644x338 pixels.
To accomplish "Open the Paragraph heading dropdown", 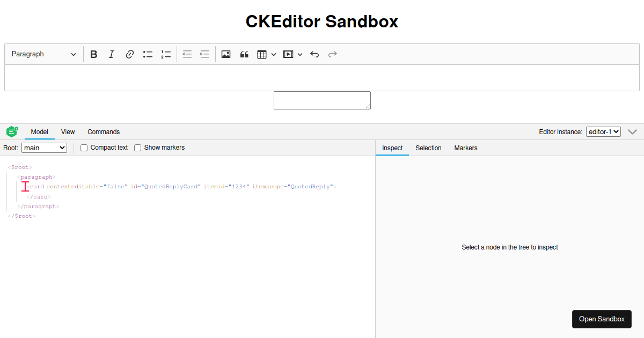I will [44, 54].
